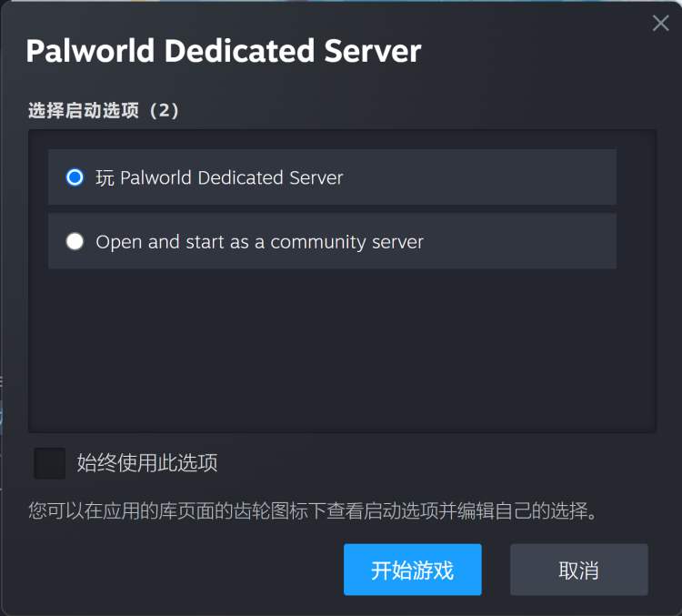This screenshot has width=682, height=616.
Task: Click empty space below the launch options
Action: click(x=342, y=348)
